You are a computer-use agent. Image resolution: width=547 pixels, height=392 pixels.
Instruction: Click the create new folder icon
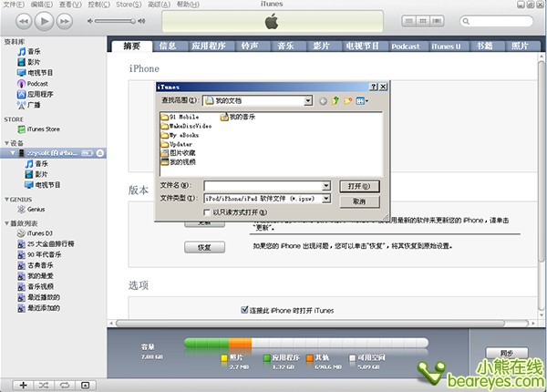pos(348,101)
